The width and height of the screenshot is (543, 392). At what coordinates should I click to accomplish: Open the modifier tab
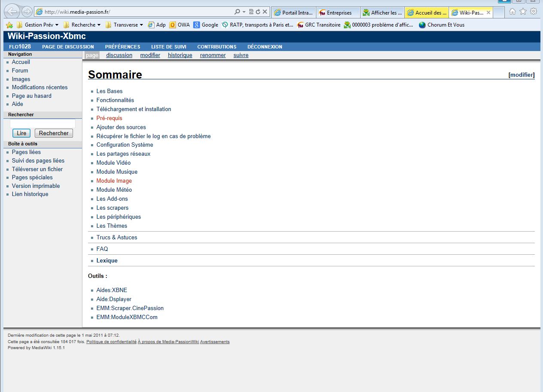[150, 55]
